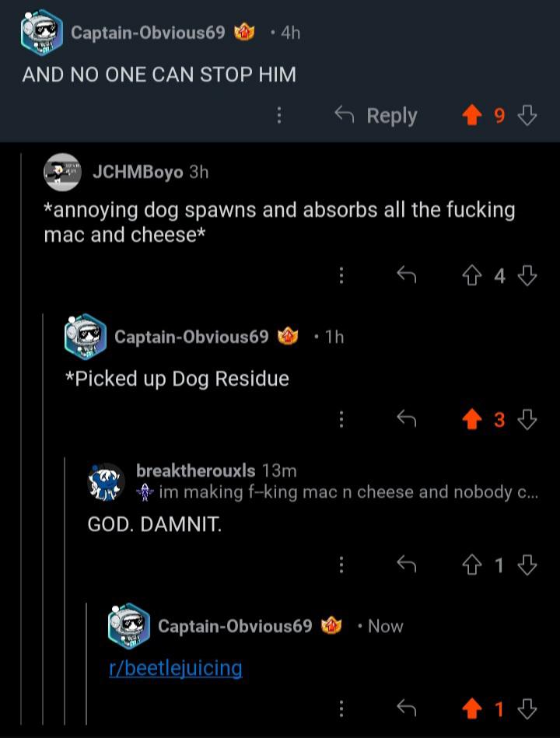Open breaktherouxls username profile
The image size is (560, 738).
pyautogui.click(x=195, y=470)
